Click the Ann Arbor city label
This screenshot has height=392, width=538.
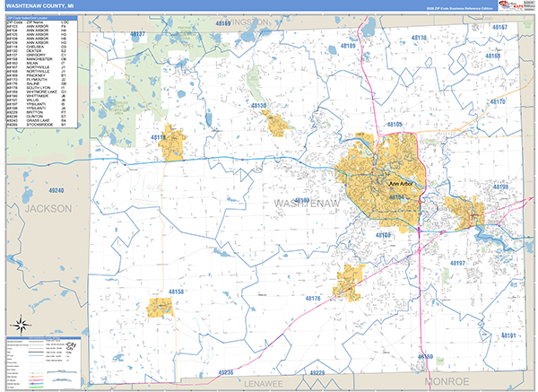click(398, 181)
